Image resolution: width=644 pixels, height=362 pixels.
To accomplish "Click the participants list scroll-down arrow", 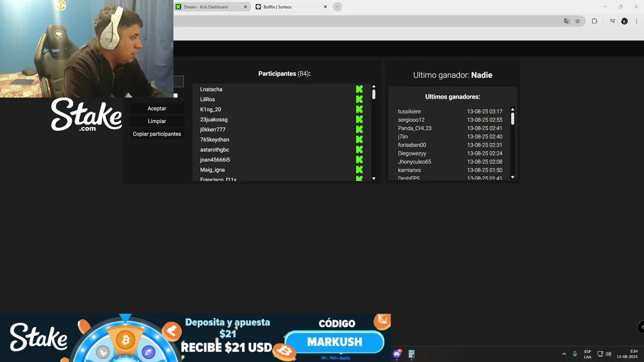I will pyautogui.click(x=374, y=178).
